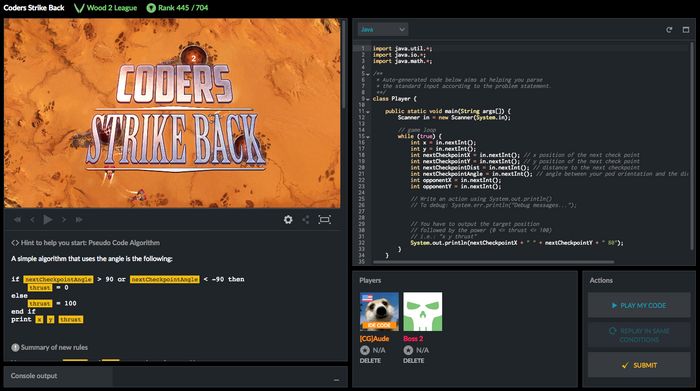Collapse main method fold arrow at line 11
700x391 pixels.
[368, 112]
